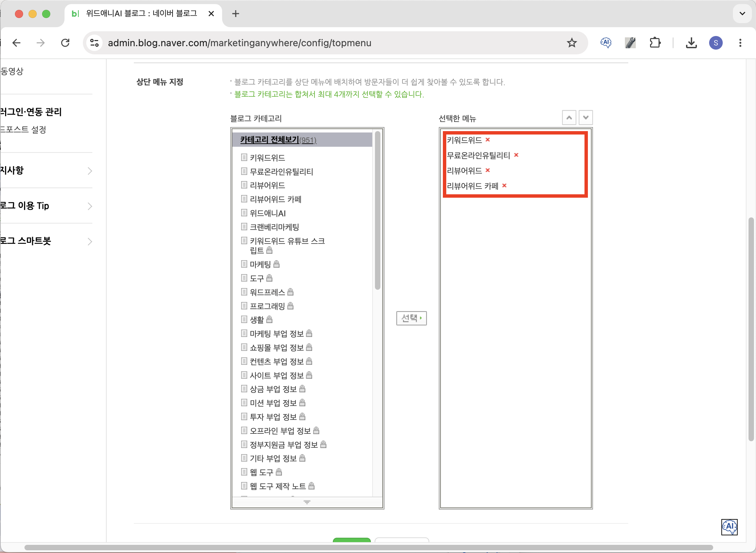The width and height of the screenshot is (756, 553).
Task: Move selected menu up
Action: tap(569, 118)
